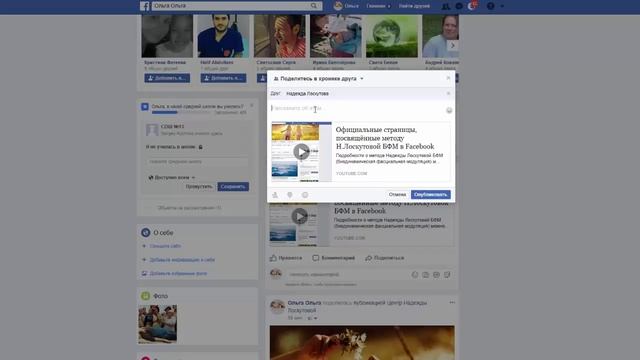640x360 pixels.
Task: Close the share dialog with the top X
Action: pyautogui.click(x=448, y=78)
